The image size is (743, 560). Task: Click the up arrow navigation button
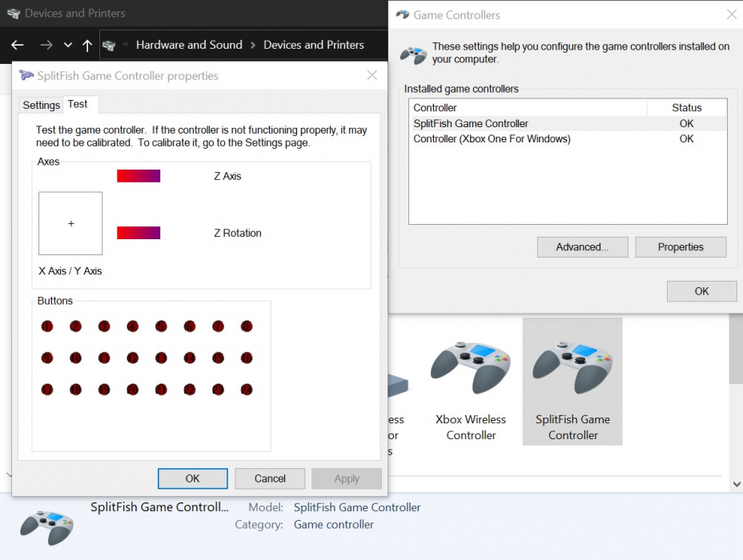(x=87, y=46)
